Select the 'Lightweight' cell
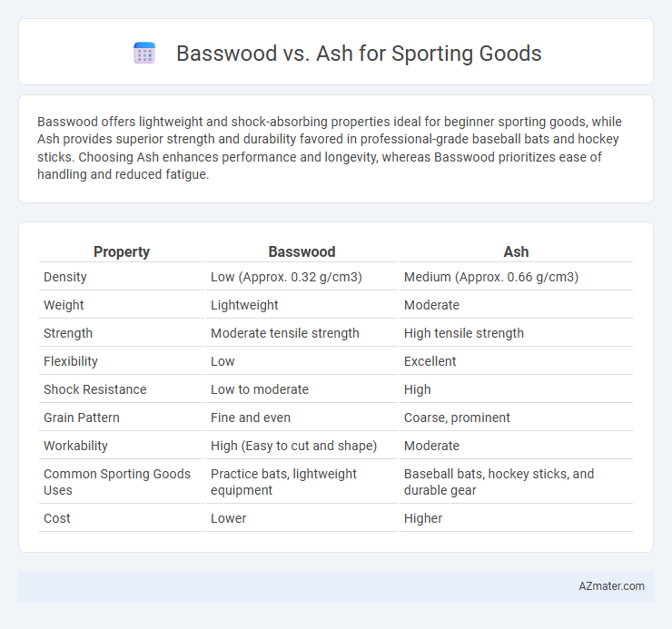 pos(244,305)
